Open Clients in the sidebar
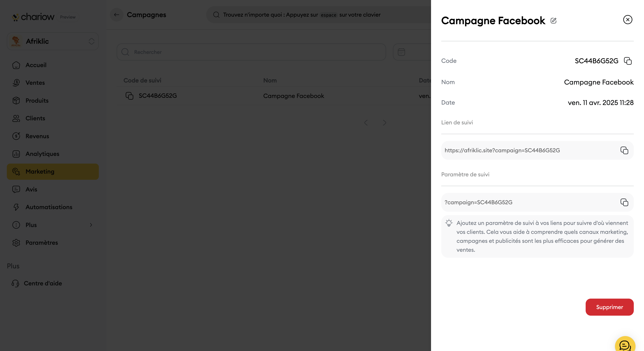Viewport: 644px width, 351px height. pyautogui.click(x=53, y=118)
